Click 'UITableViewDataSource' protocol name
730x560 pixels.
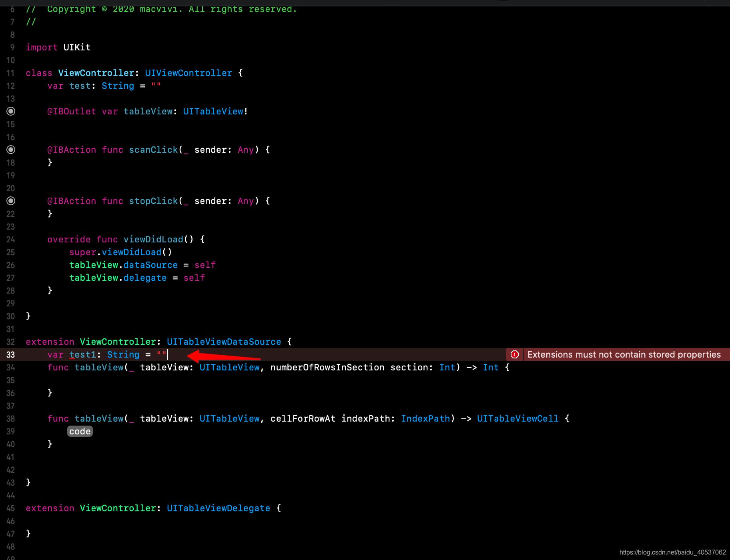click(224, 342)
